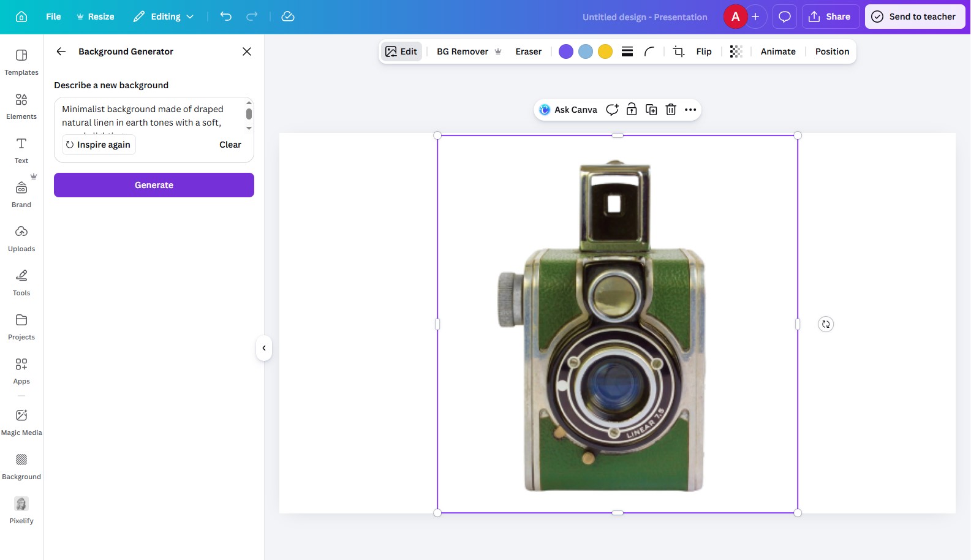This screenshot has width=971, height=560.
Task: Open corner rounding icon
Action: (649, 51)
